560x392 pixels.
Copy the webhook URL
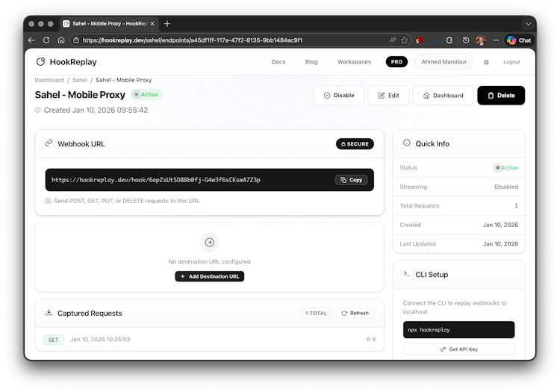tap(351, 180)
